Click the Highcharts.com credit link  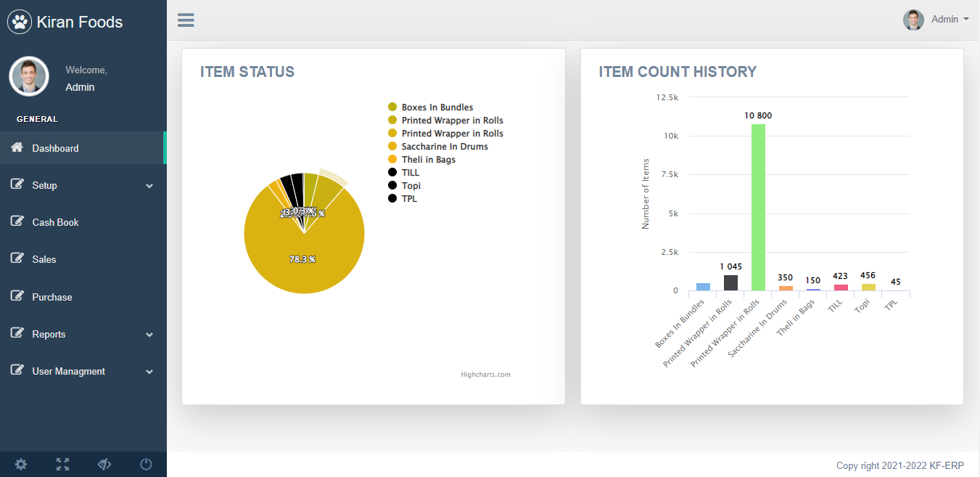(485, 374)
